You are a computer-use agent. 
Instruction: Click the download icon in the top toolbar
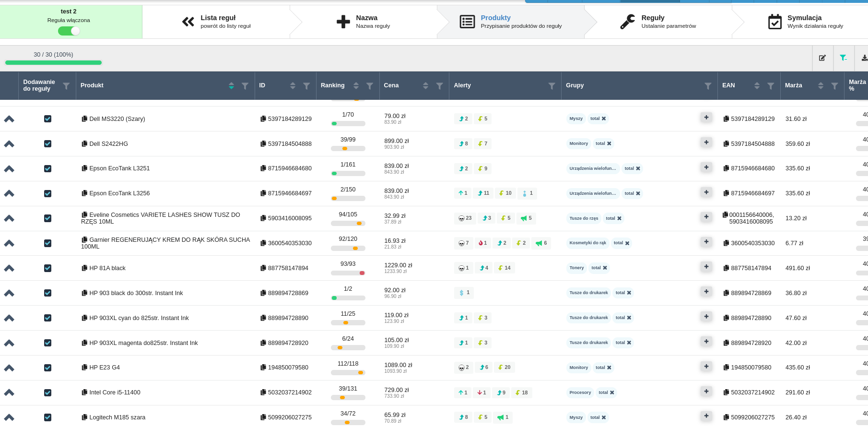click(x=864, y=58)
